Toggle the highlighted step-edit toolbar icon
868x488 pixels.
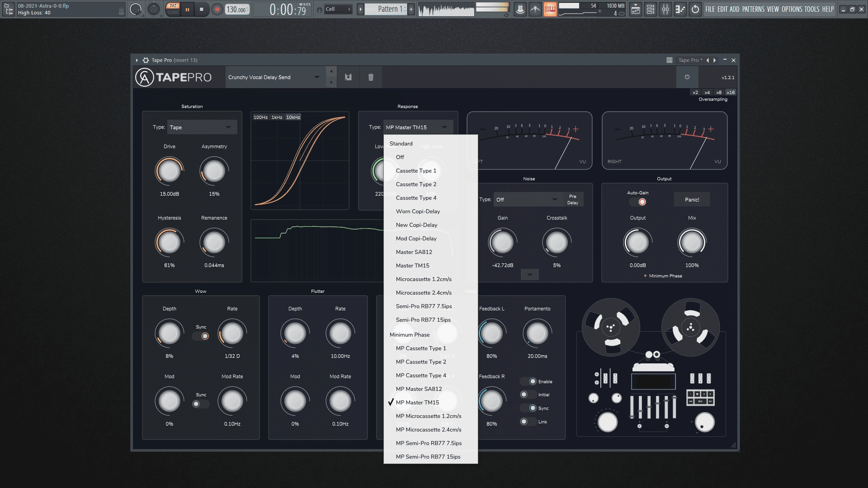(x=550, y=9)
